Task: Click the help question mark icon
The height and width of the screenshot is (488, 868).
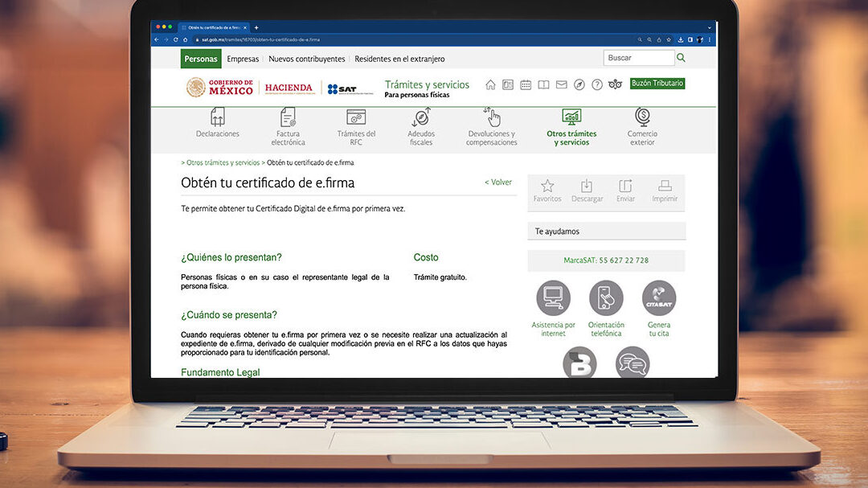Action: [597, 84]
